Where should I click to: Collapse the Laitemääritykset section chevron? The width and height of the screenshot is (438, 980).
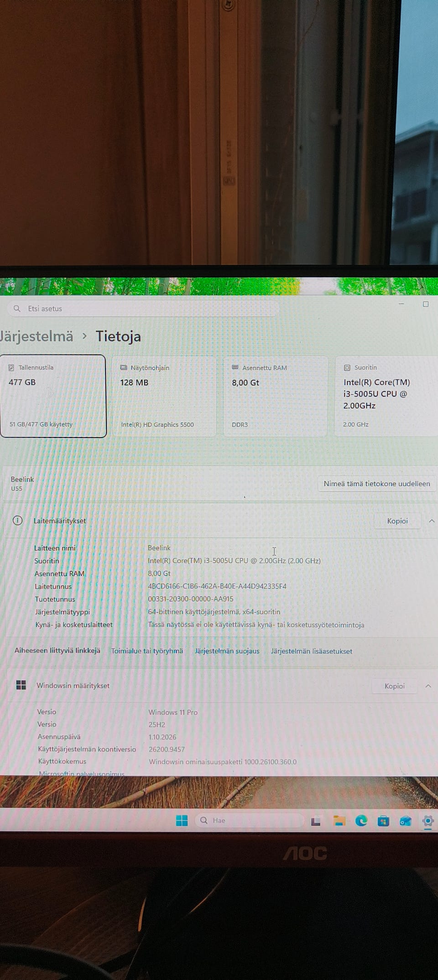[431, 521]
